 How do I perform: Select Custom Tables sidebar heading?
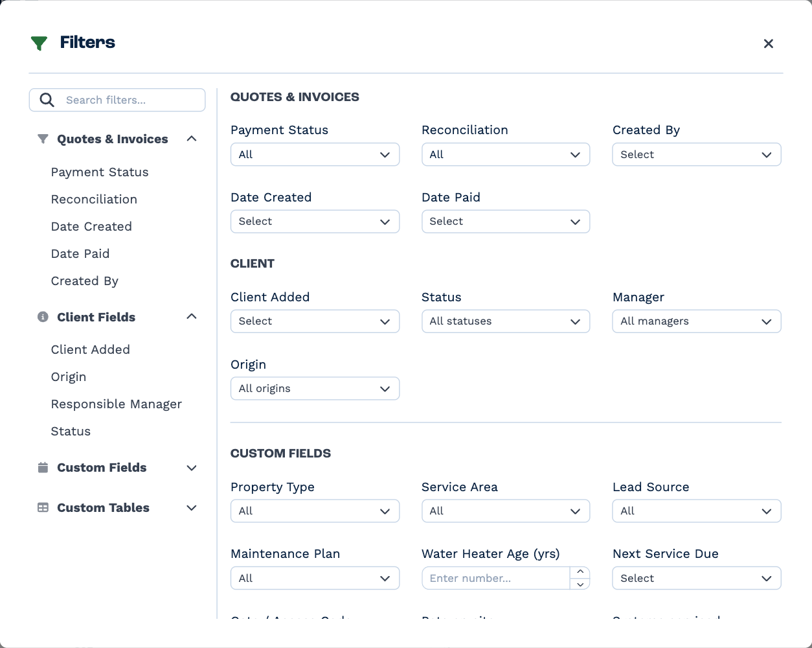coord(103,508)
